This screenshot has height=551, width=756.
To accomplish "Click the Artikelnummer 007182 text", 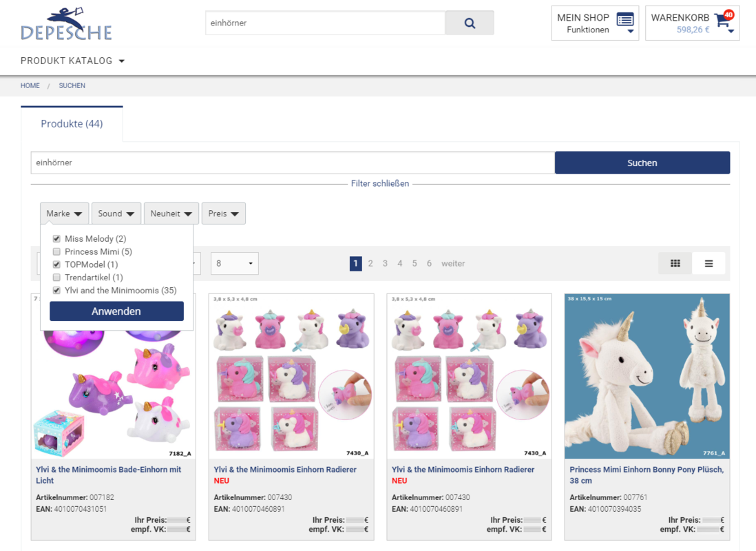I will pos(75,497).
